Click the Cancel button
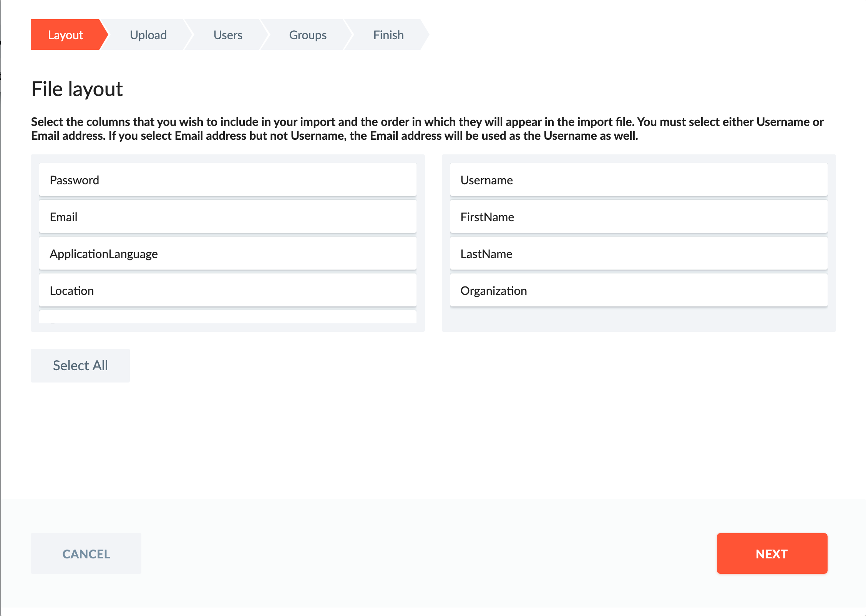 point(86,553)
